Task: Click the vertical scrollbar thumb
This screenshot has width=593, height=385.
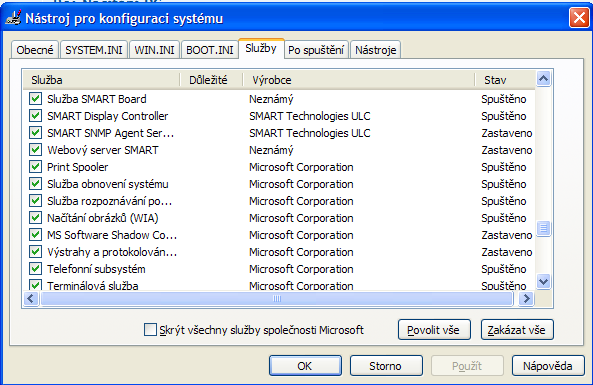Action: coord(543,228)
